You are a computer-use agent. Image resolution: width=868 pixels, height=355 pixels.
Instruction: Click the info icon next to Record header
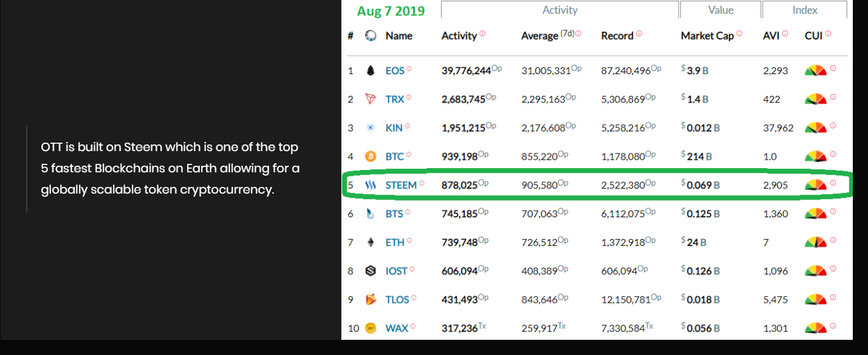[x=639, y=33]
